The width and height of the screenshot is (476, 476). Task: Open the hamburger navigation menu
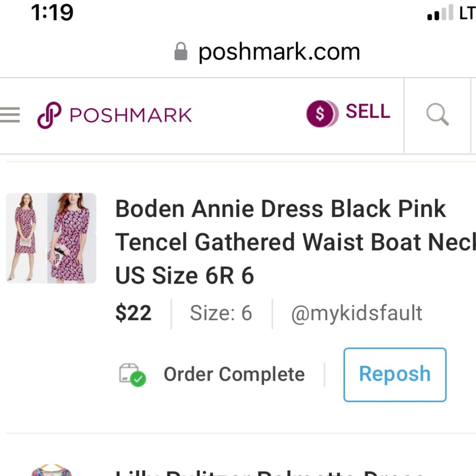pos(10,114)
